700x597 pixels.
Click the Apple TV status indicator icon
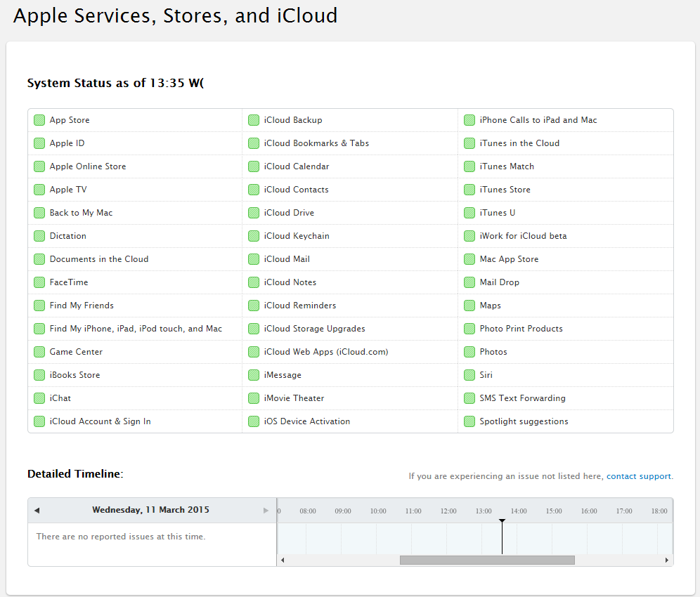tap(39, 190)
